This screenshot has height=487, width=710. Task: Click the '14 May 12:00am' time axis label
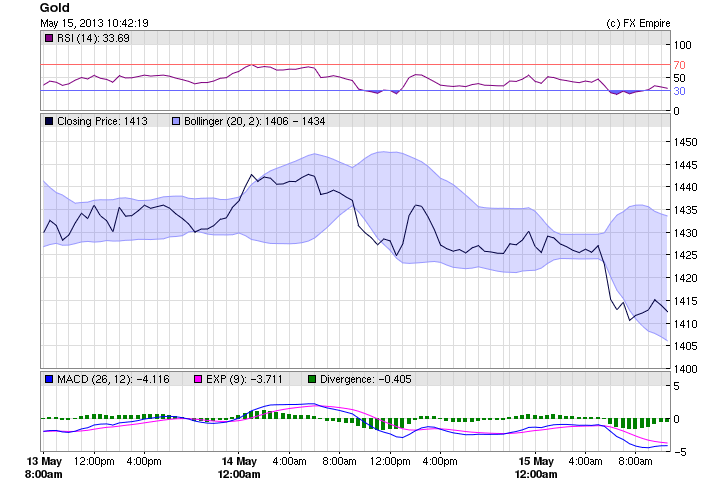pyautogui.click(x=239, y=468)
